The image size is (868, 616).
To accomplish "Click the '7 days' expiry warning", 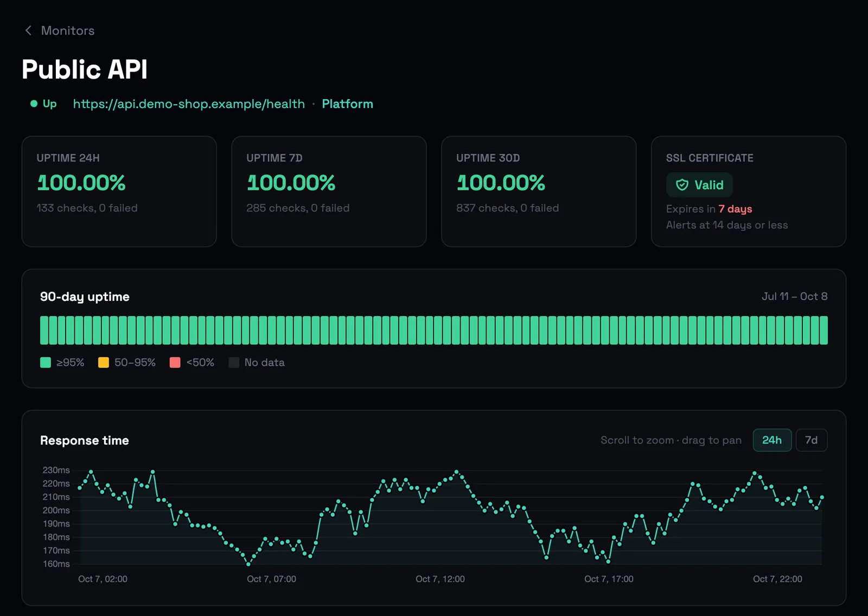I will coord(735,209).
